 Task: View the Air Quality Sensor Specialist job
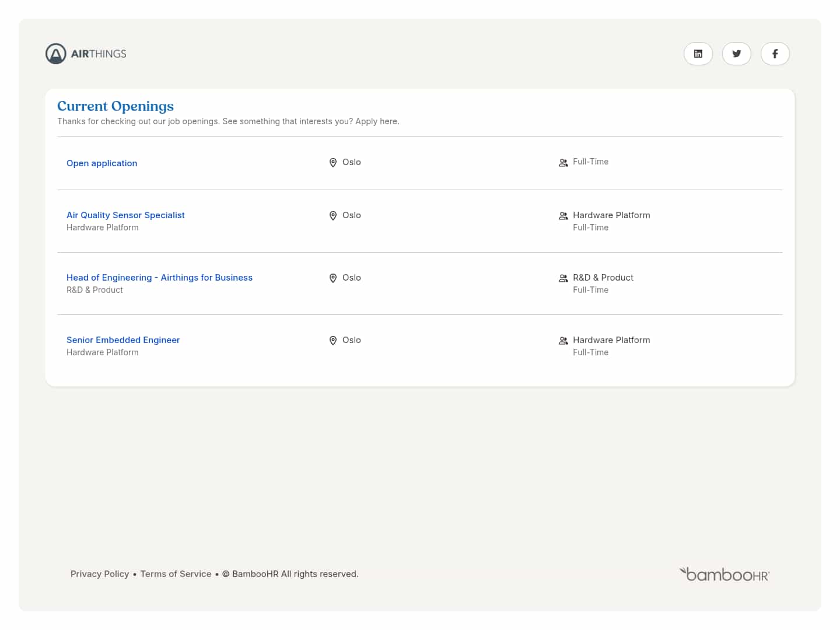coord(125,215)
